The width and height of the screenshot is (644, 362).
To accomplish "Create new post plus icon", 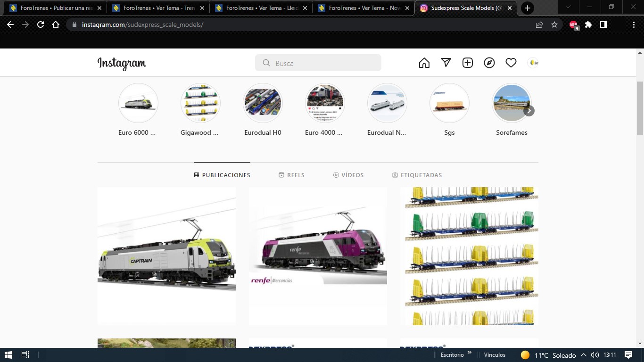I will pos(468,63).
